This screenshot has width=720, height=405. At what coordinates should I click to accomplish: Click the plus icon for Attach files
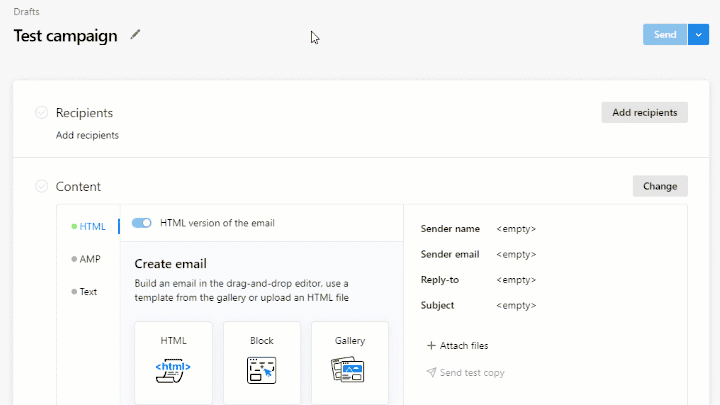[x=431, y=346]
